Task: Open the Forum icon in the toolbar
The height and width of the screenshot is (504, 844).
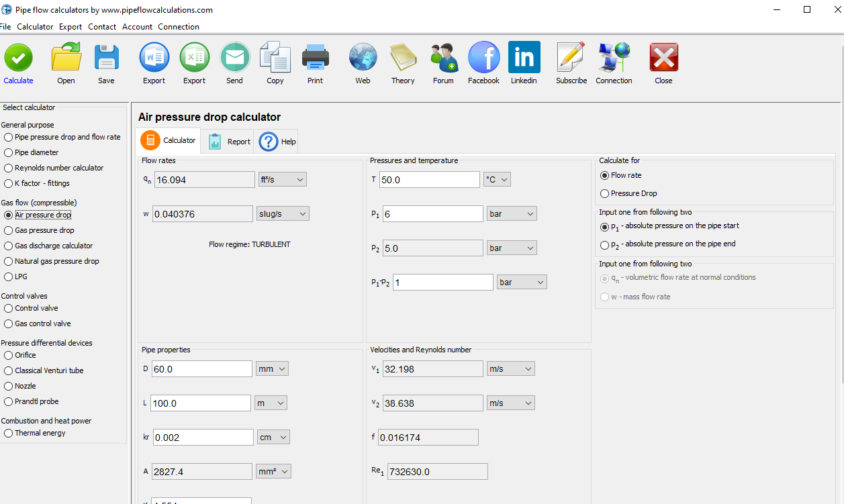Action: [443, 58]
